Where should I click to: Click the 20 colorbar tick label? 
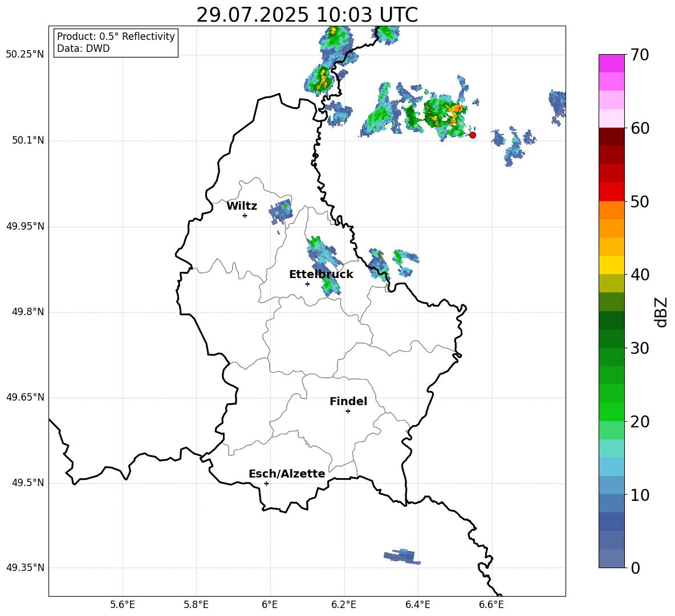[x=640, y=422]
